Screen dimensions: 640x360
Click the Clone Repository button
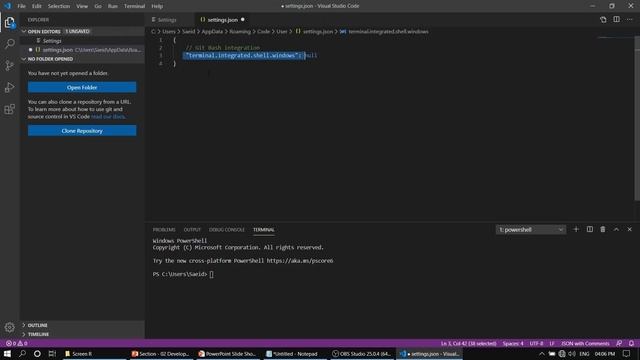coord(82,131)
